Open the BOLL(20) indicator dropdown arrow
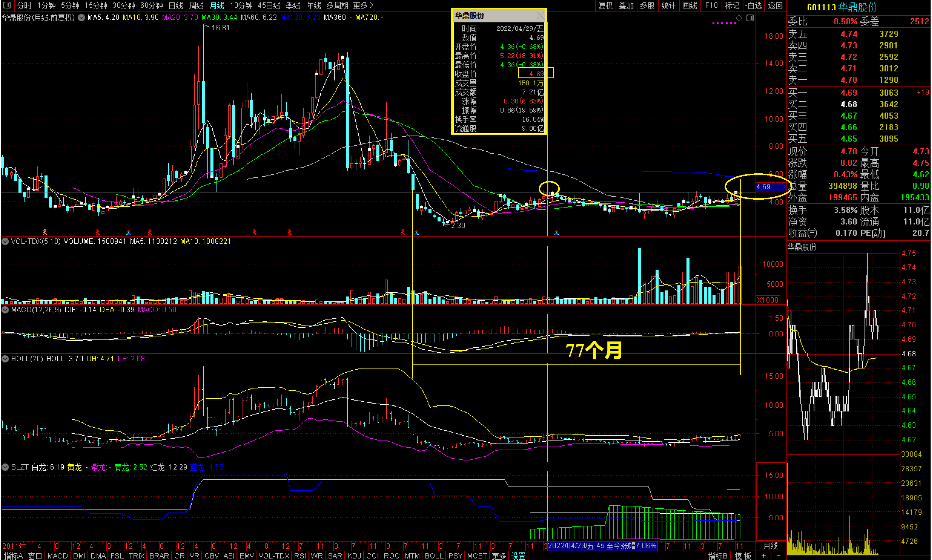 pyautogui.click(x=5, y=359)
